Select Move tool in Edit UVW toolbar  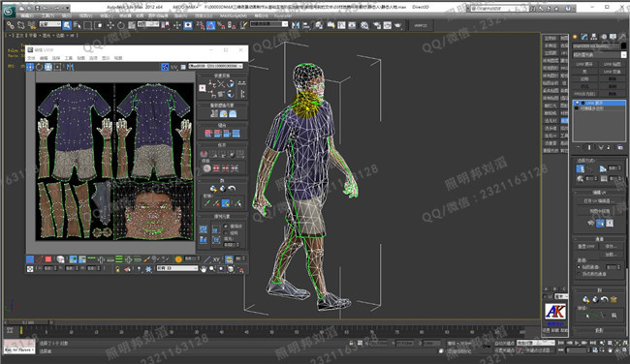pyautogui.click(x=30, y=67)
